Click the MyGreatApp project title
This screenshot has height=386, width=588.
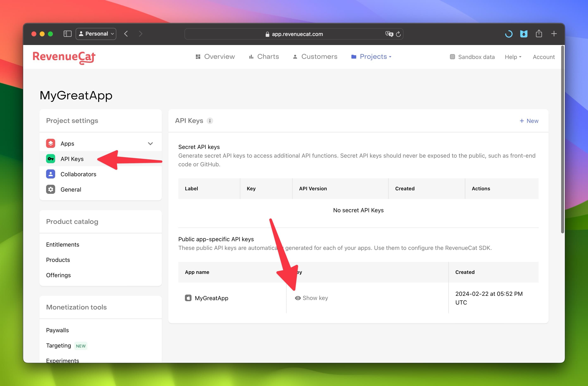point(76,95)
